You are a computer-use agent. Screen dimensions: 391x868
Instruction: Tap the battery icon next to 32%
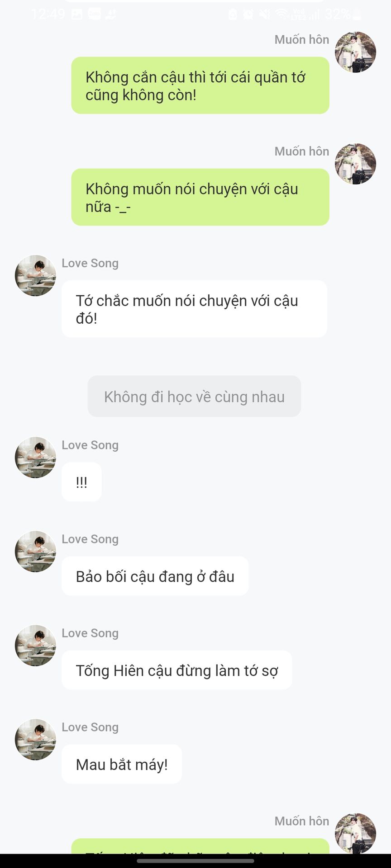coord(357,15)
